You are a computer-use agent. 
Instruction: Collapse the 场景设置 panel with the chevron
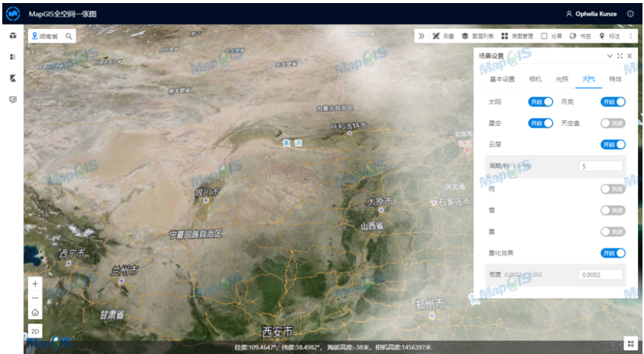pos(610,56)
